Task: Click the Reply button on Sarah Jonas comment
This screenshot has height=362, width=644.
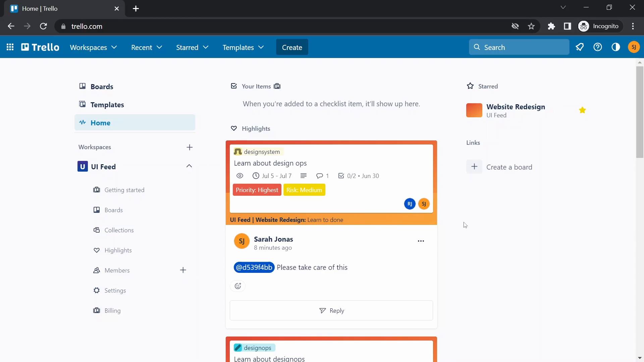Action: [x=331, y=310]
